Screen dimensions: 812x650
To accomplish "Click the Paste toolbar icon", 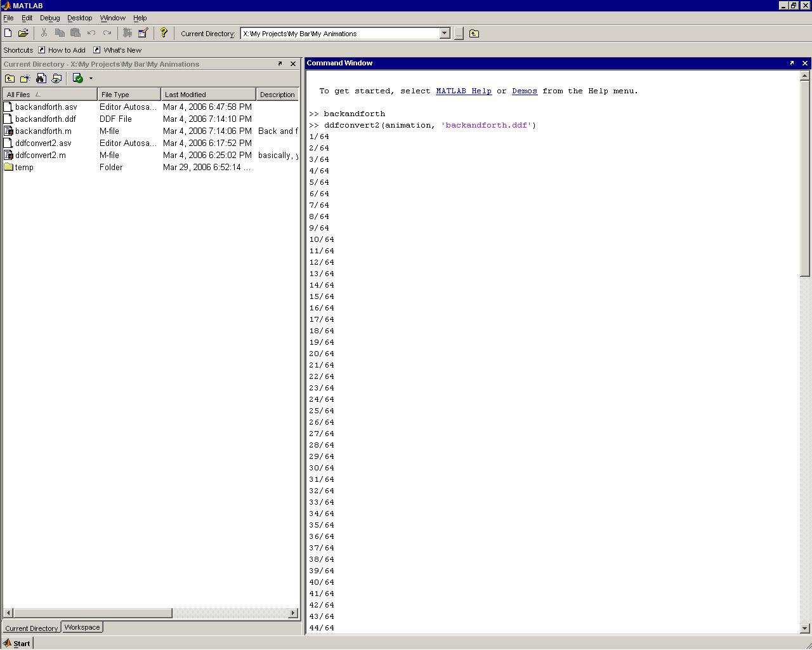I will tap(75, 33).
